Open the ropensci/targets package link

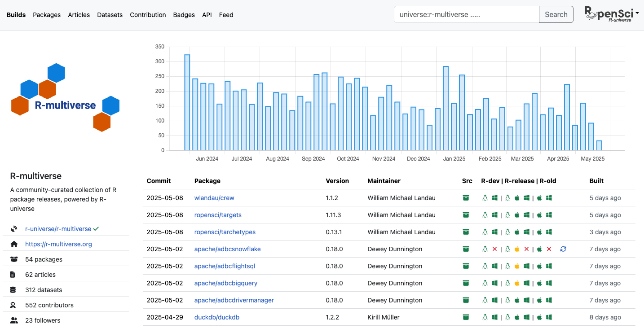pos(218,214)
